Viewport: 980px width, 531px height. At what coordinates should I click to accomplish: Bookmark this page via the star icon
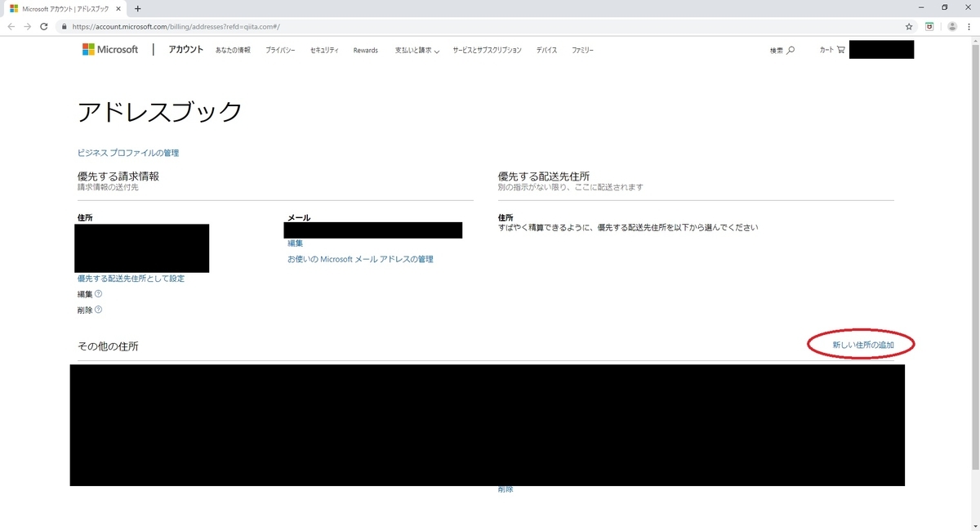tap(908, 26)
